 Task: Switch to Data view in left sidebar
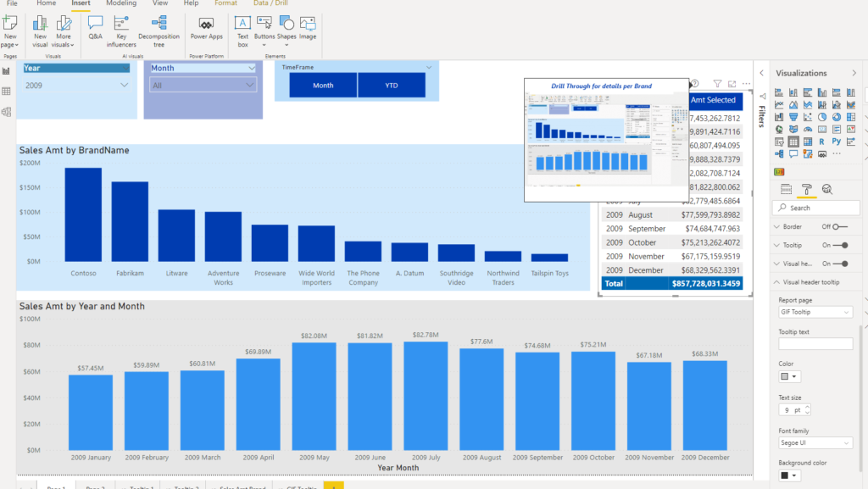pyautogui.click(x=7, y=92)
